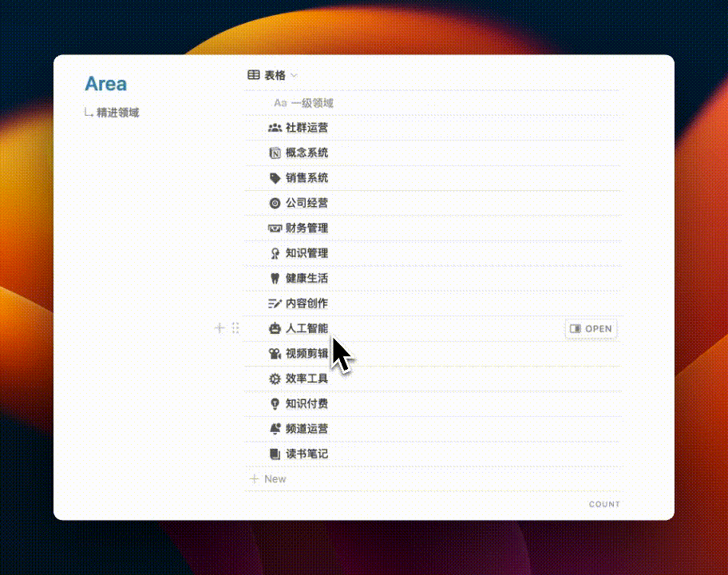The image size is (728, 575).
Task: Click the megaphone icon next to 频道运营
Action: [275, 429]
